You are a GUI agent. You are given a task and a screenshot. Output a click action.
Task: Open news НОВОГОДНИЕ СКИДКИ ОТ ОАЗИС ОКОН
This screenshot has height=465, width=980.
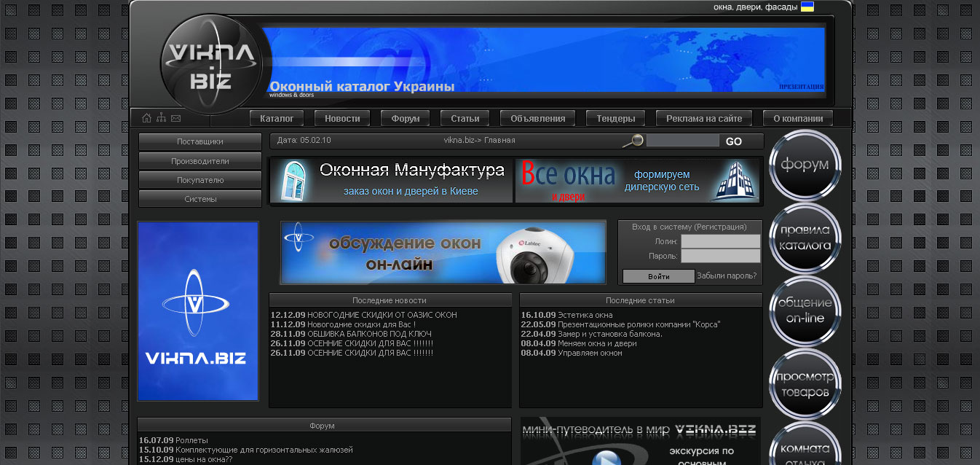[382, 315]
